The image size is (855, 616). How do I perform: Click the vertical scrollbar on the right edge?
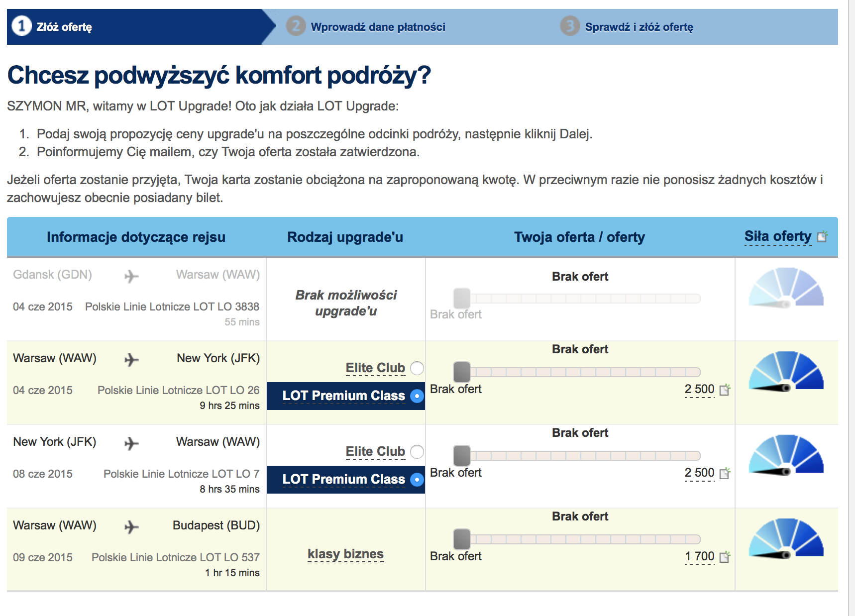coord(852,308)
